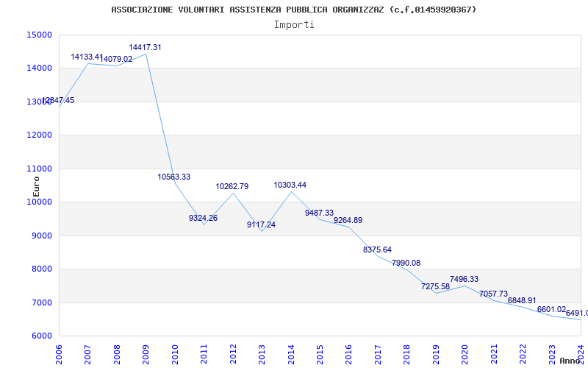
Task: Click the 9117.24 value label
Action: coord(262,225)
